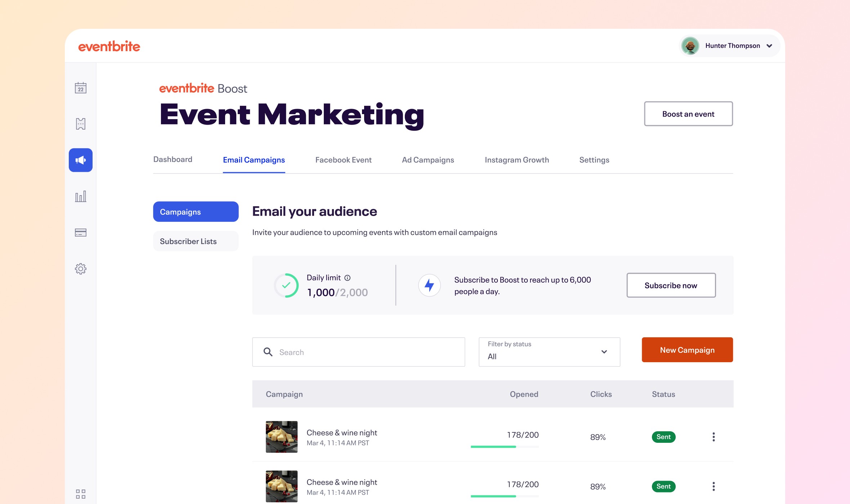
Task: Click first campaign's opened progress bar
Action: [504, 447]
